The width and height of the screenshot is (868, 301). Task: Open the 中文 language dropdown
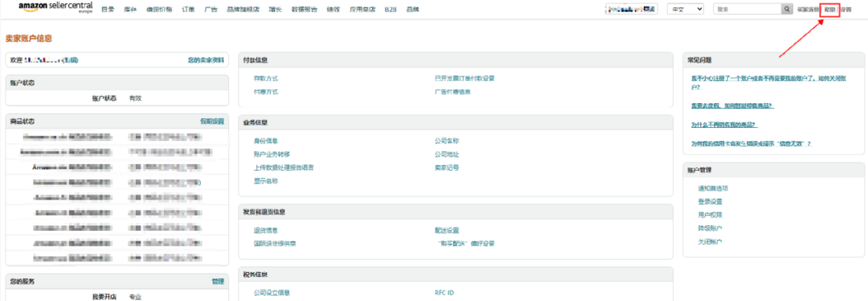coord(686,10)
